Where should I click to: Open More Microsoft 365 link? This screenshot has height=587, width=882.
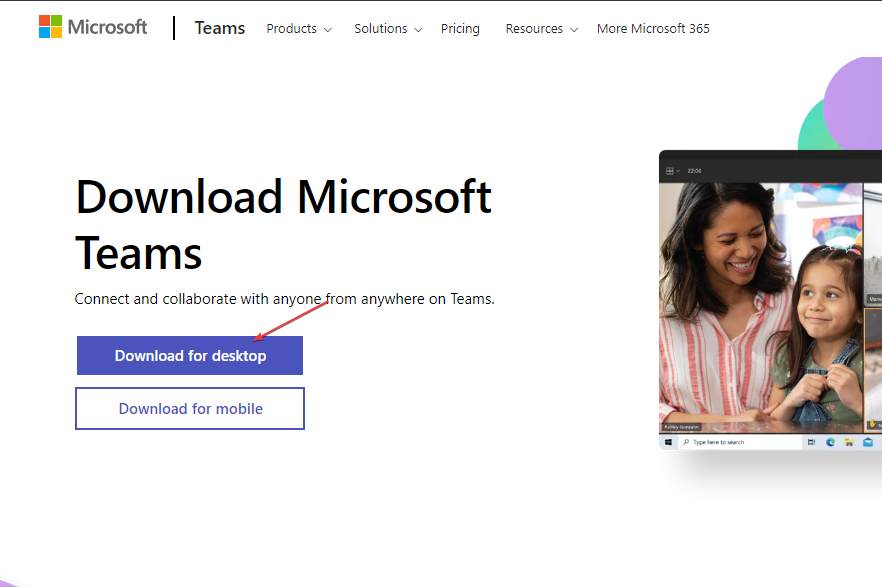653,29
